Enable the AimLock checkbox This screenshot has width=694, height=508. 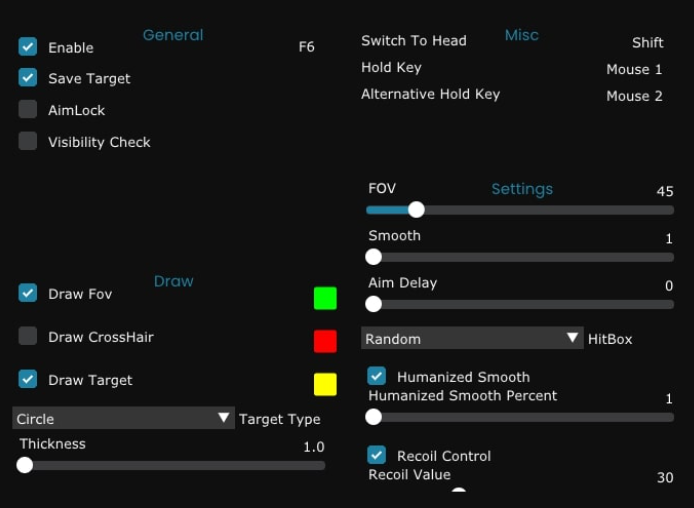click(x=28, y=110)
